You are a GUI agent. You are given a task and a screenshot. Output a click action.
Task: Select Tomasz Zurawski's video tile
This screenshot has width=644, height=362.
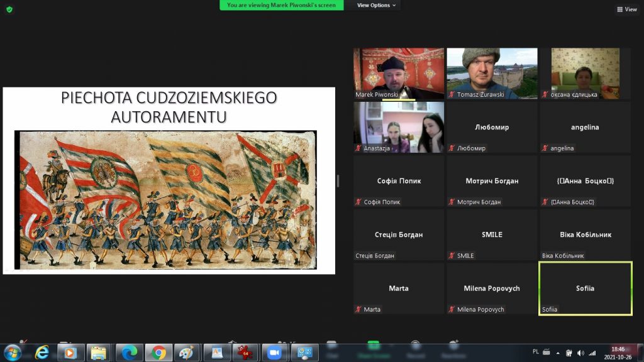pyautogui.click(x=492, y=74)
